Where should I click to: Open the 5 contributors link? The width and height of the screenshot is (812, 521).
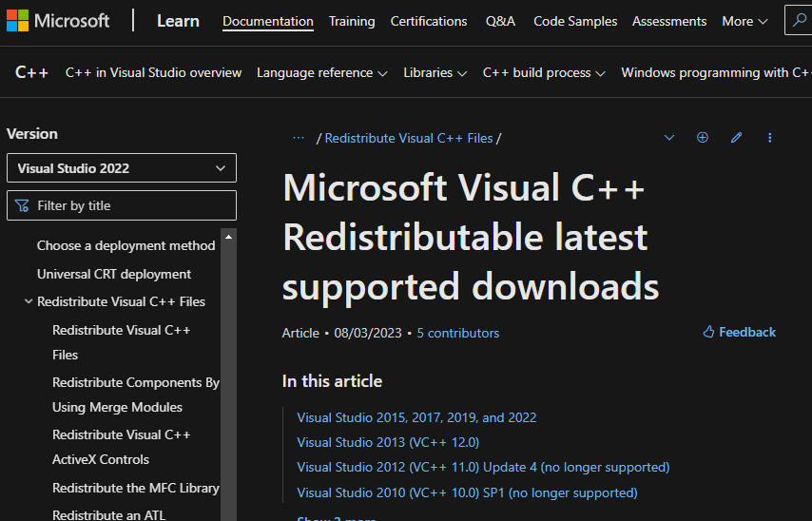457,333
